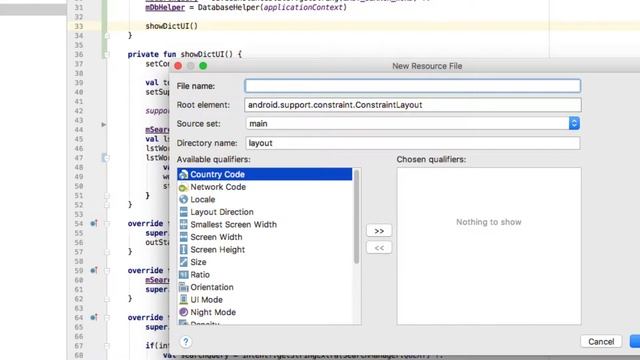Select Orientation qualifier in list
This screenshot has height=360, width=640.
pyautogui.click(x=264, y=287)
